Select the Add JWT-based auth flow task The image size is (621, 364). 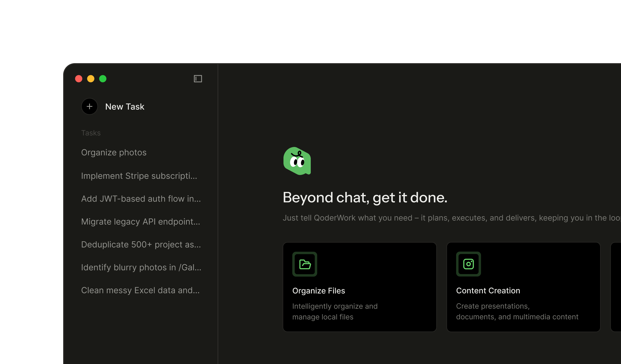click(141, 199)
